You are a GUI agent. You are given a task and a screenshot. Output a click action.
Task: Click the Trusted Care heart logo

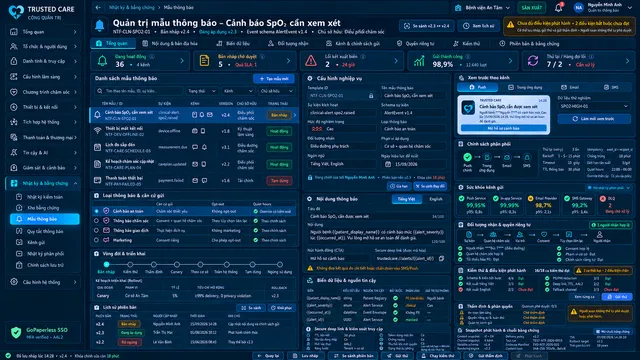[16, 11]
